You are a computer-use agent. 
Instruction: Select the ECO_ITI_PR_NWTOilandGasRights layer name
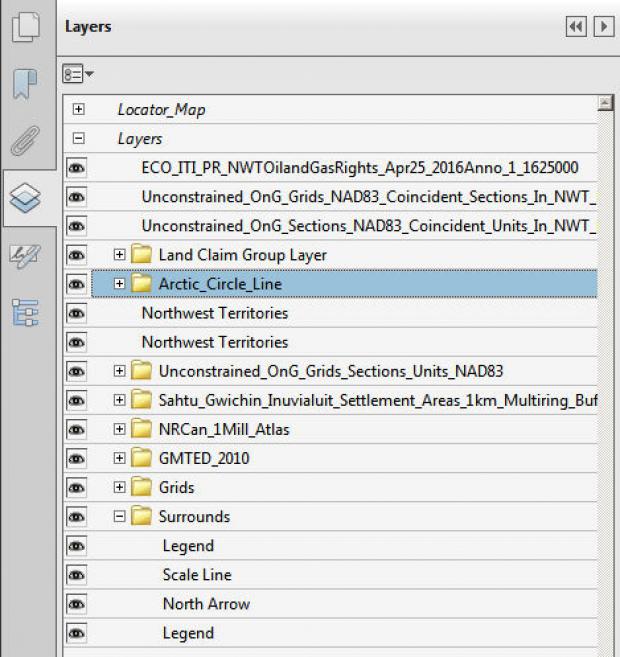[360, 168]
